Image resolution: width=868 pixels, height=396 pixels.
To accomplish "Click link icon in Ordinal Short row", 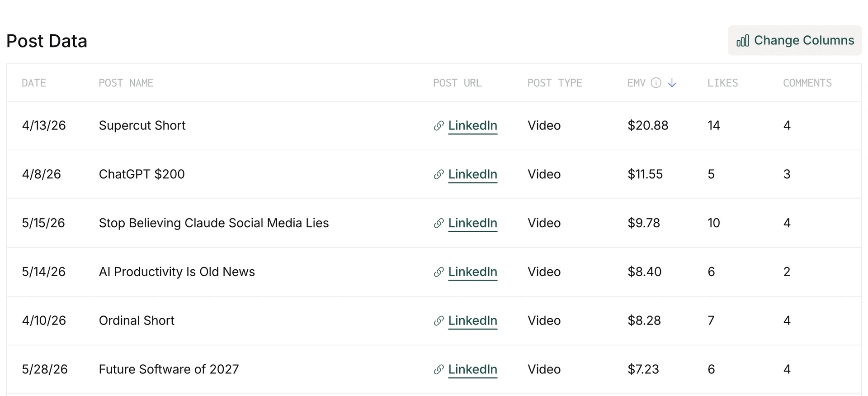I will pos(439,321).
